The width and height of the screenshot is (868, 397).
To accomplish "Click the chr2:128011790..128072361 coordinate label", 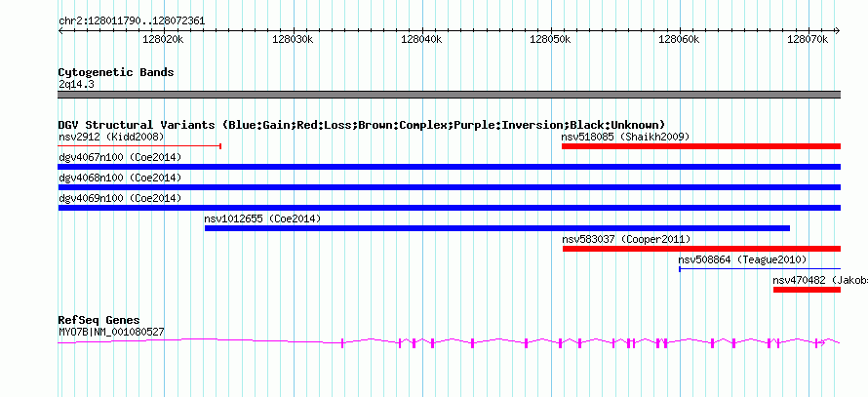I will (132, 21).
